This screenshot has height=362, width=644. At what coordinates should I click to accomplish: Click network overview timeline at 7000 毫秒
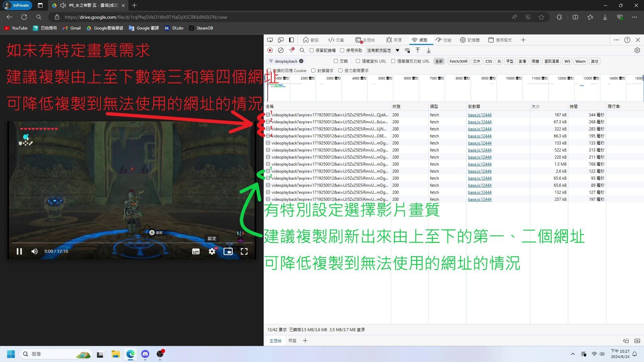436,78
